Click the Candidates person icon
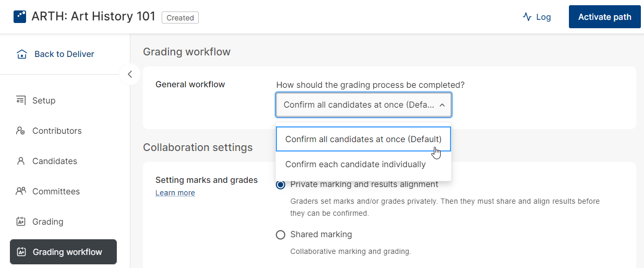The image size is (644, 268). click(21, 161)
